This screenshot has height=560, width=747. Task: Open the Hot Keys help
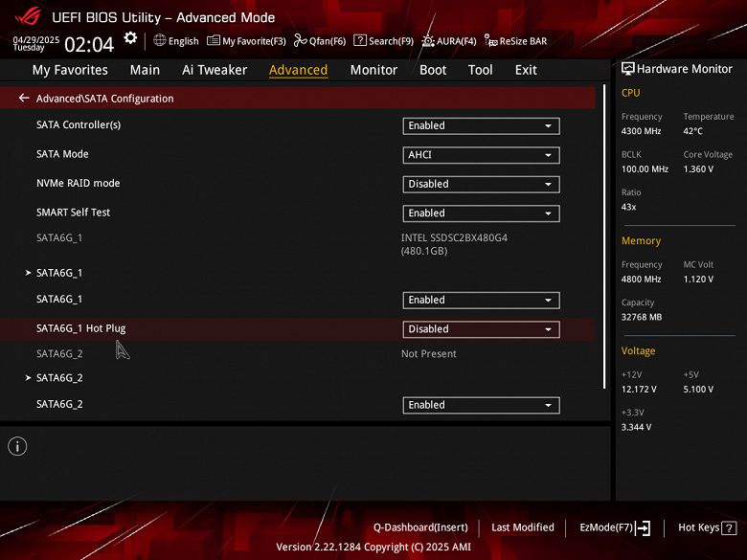coord(698,527)
